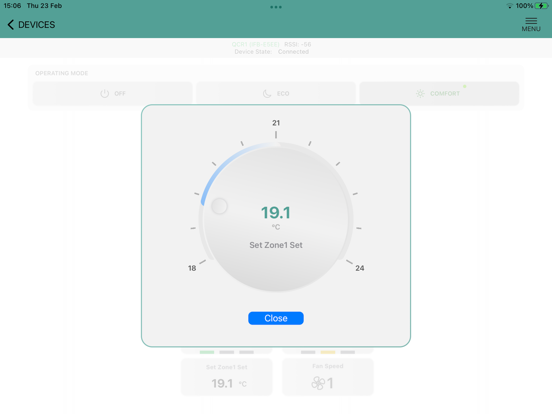Tap the fan icon in Fan Speed
Image resolution: width=552 pixels, height=414 pixels.
(318, 383)
